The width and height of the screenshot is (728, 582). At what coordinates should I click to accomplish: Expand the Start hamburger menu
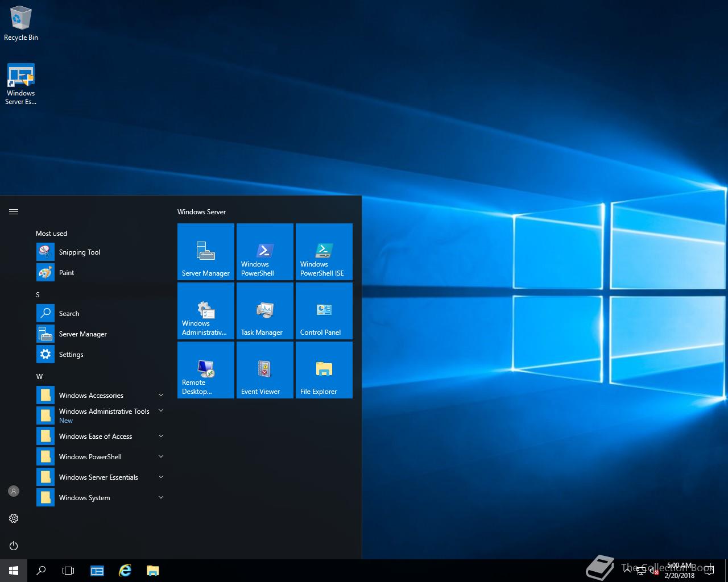tap(14, 212)
